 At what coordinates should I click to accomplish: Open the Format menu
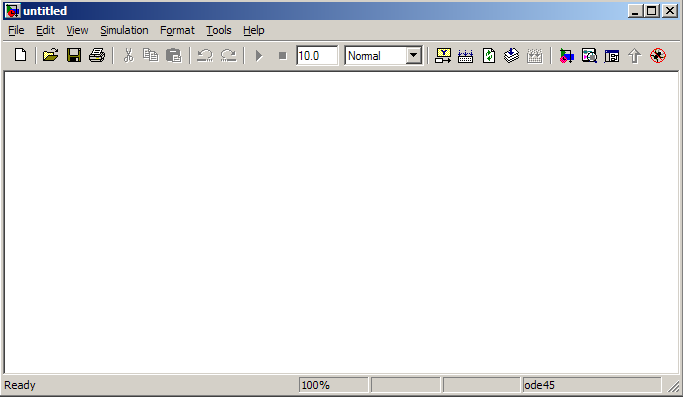pos(177,30)
